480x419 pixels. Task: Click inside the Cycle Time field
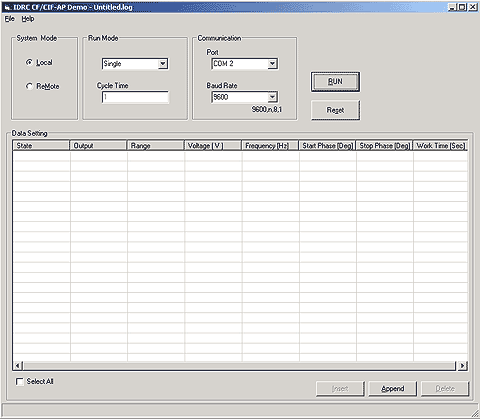click(135, 97)
